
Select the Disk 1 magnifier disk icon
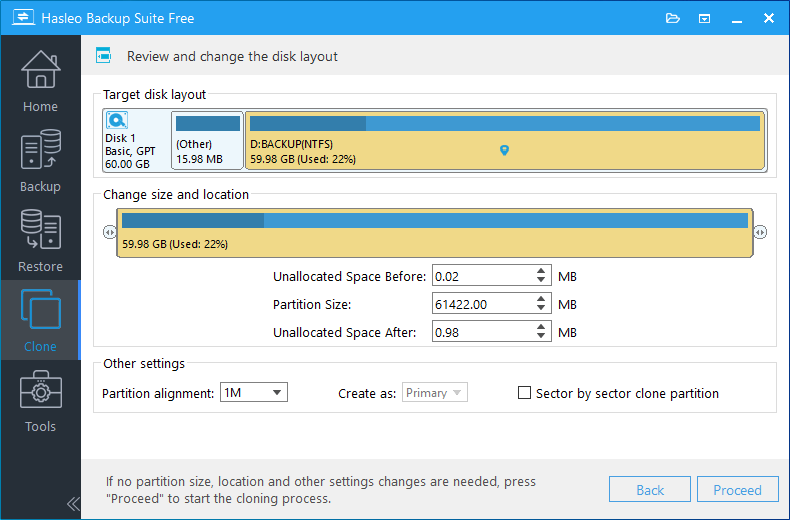117,120
